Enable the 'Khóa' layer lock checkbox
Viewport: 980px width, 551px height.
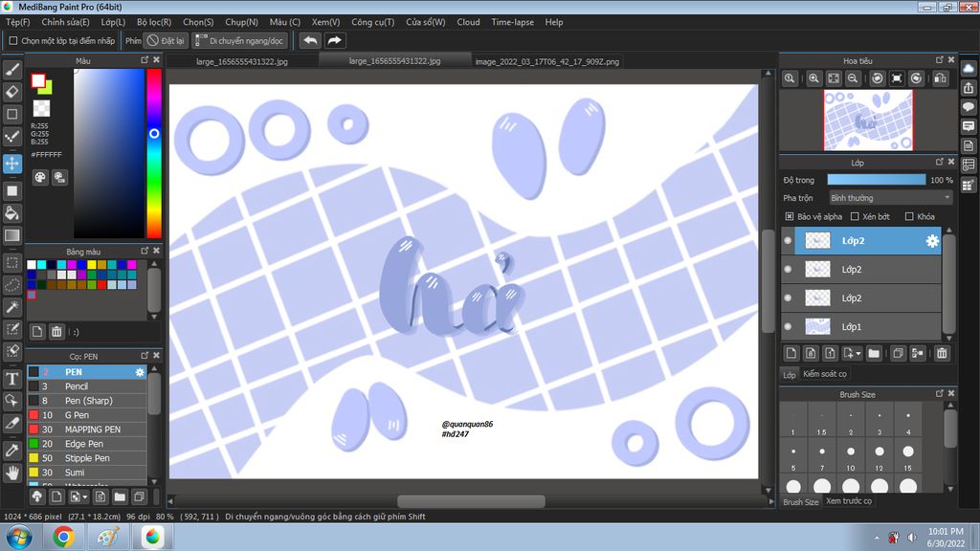point(909,217)
